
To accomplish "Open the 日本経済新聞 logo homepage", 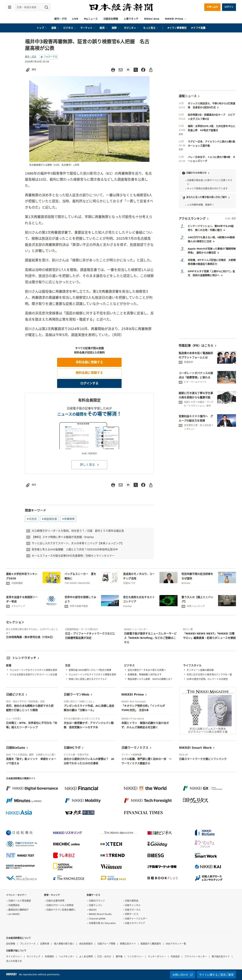I will pos(121,7).
